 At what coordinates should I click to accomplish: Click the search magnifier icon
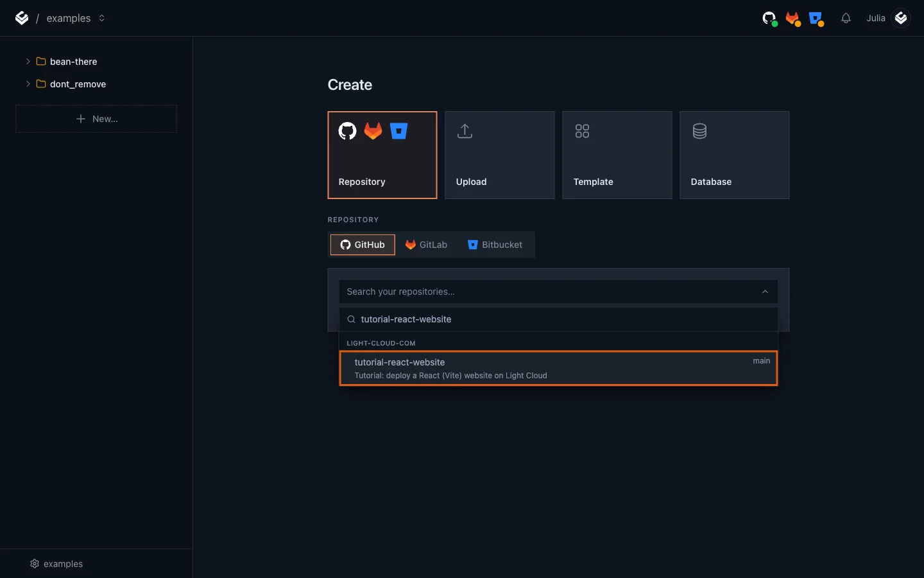[352, 319]
